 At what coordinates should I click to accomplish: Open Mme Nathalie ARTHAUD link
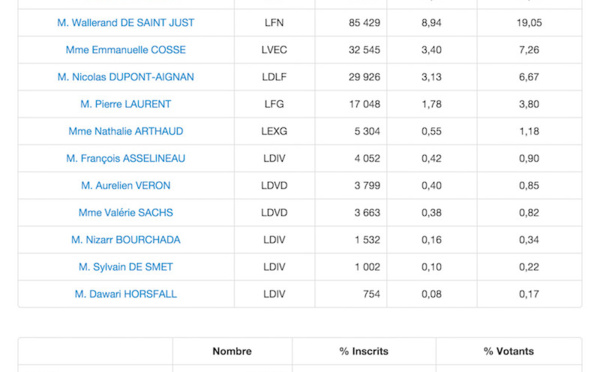[x=126, y=132]
